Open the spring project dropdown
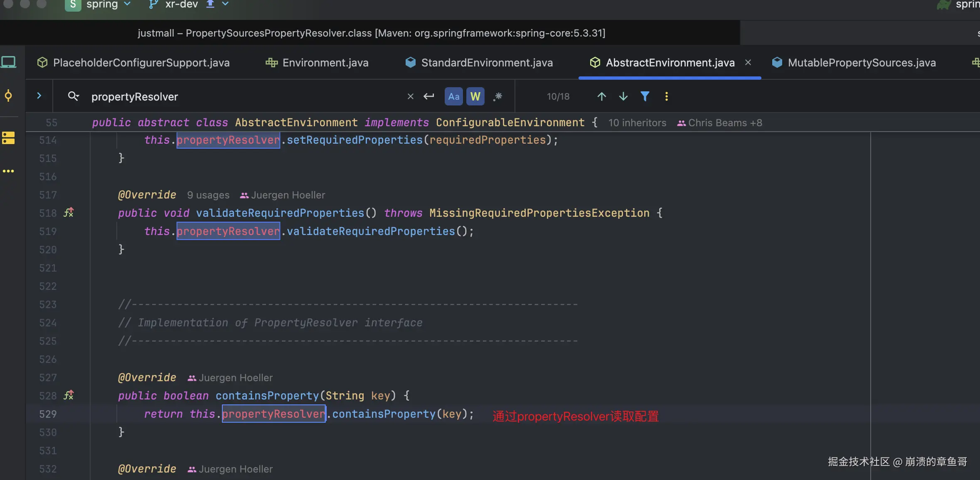Image resolution: width=980 pixels, height=480 pixels. coord(102,5)
